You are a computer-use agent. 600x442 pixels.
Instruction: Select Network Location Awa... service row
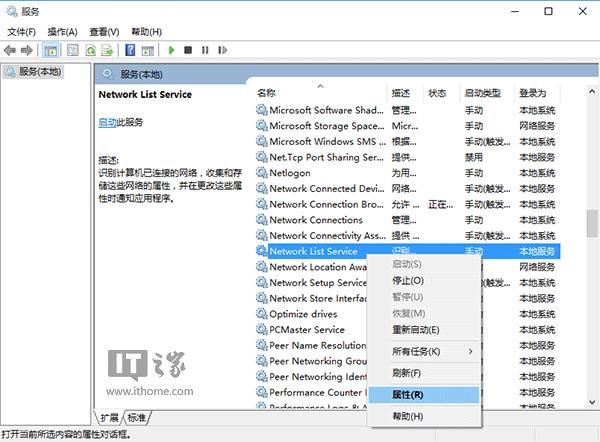311,267
